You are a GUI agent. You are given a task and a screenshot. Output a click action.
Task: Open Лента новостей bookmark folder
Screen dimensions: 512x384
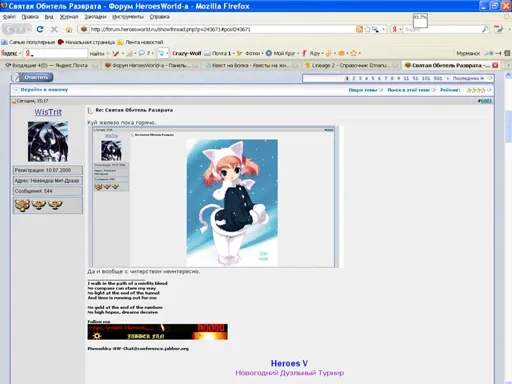[140, 42]
